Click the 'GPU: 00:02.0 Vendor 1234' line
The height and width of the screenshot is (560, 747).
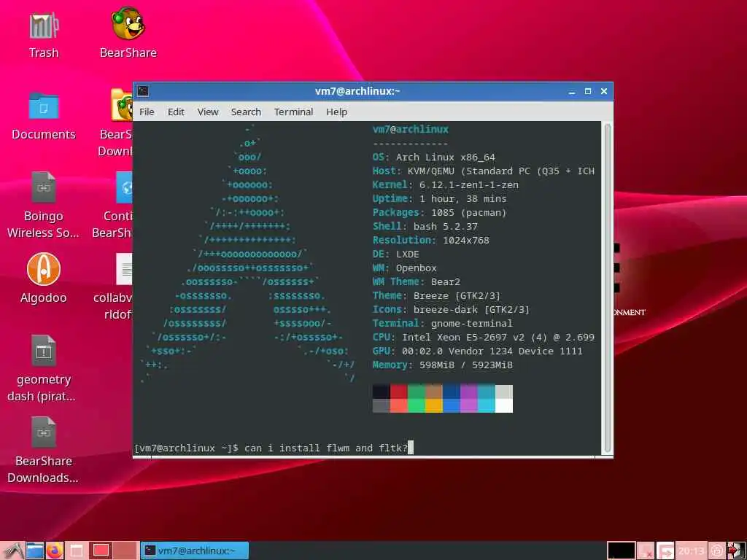[x=477, y=351]
